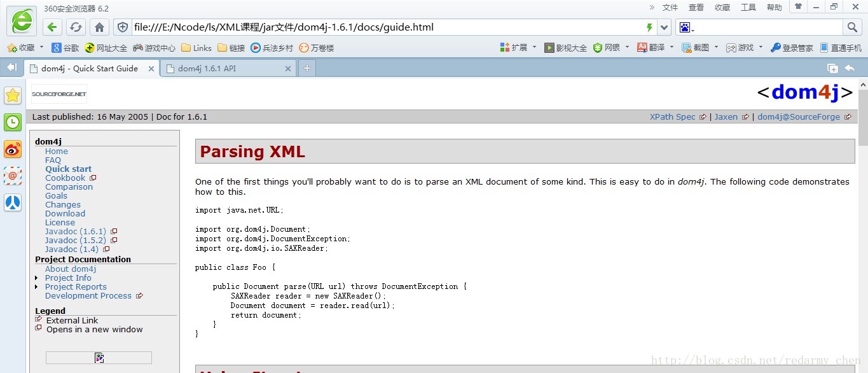Click the browser back arrow button

[52, 27]
